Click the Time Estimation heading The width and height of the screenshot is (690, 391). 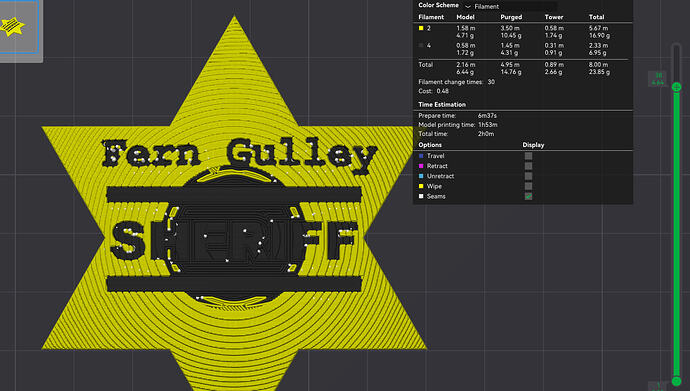point(442,105)
